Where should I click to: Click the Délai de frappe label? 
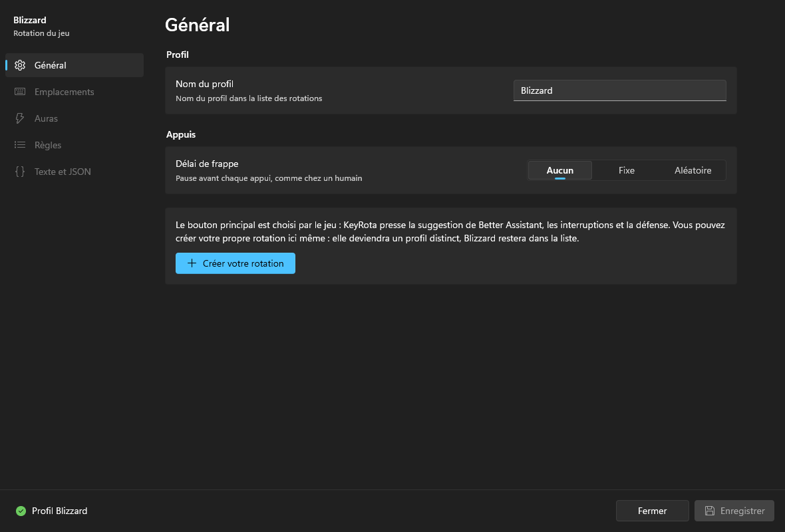point(207,164)
